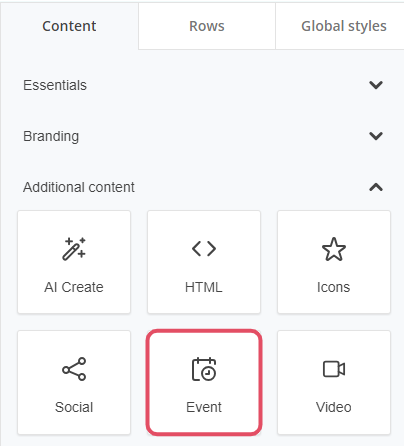Click the Social tile label text
404x446 pixels.
coord(74,407)
